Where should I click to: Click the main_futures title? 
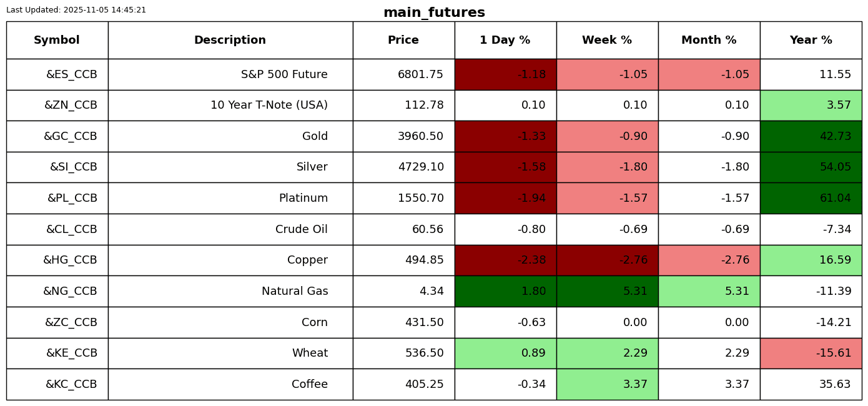pos(434,12)
